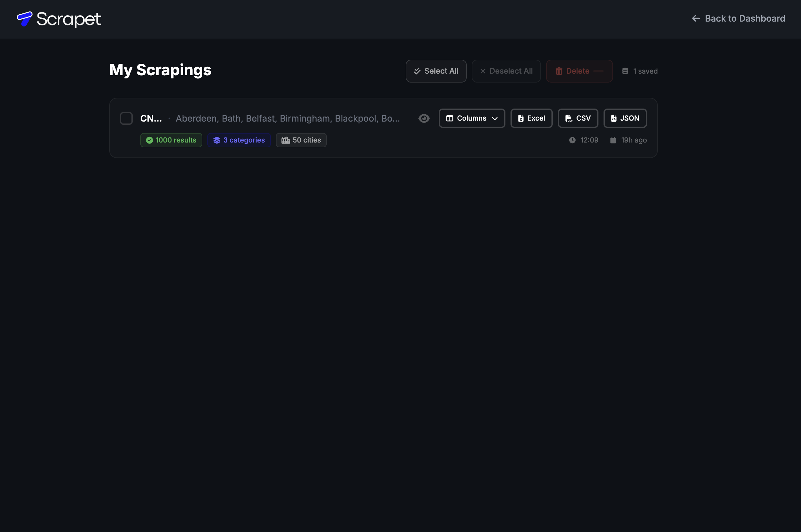Click the JSON file icon
This screenshot has height=532, width=801.
[x=613, y=118]
